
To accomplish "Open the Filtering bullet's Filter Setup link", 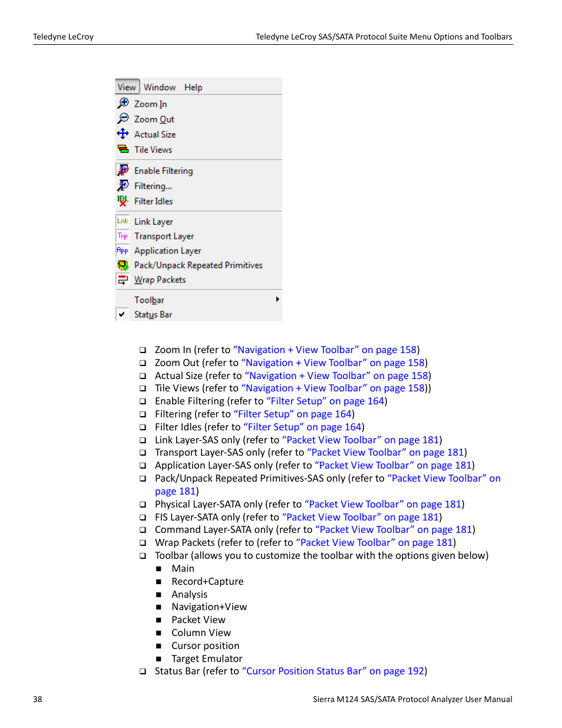I will coord(293,414).
